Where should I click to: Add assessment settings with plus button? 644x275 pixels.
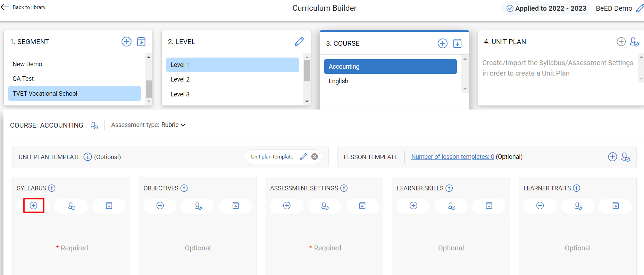(x=287, y=206)
